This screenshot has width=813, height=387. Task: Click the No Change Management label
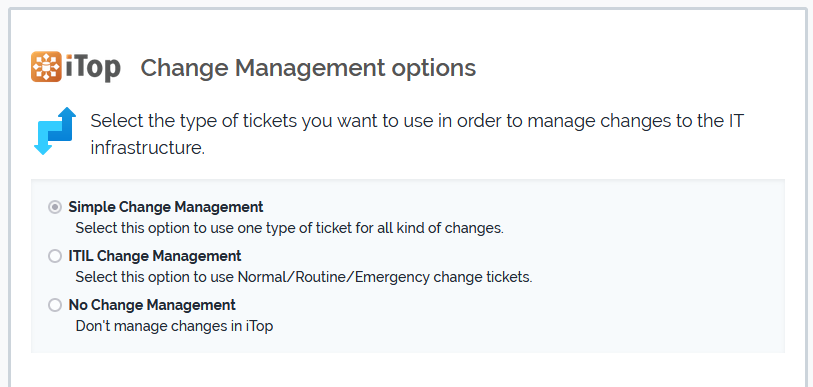pos(152,305)
